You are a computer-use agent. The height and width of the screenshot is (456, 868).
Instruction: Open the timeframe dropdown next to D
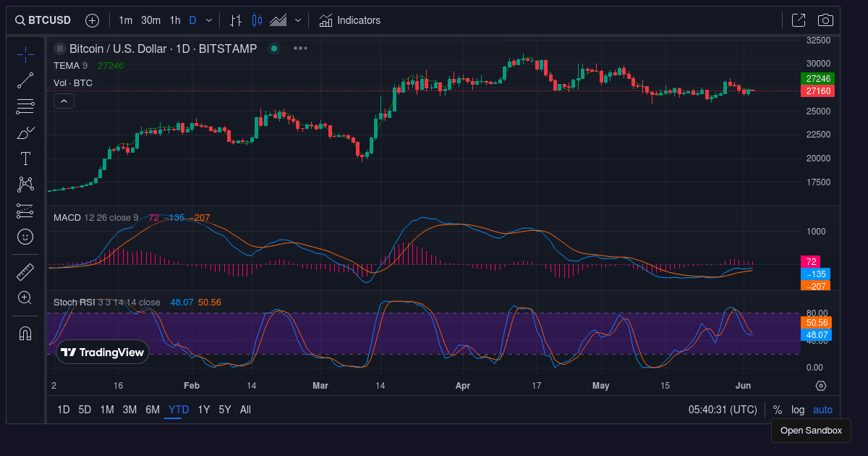pyautogui.click(x=209, y=20)
